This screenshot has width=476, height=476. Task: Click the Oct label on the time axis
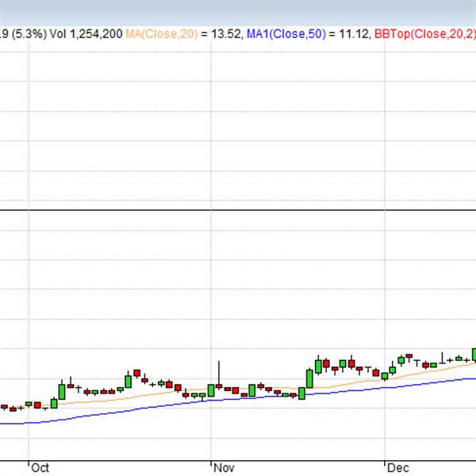pyautogui.click(x=40, y=468)
